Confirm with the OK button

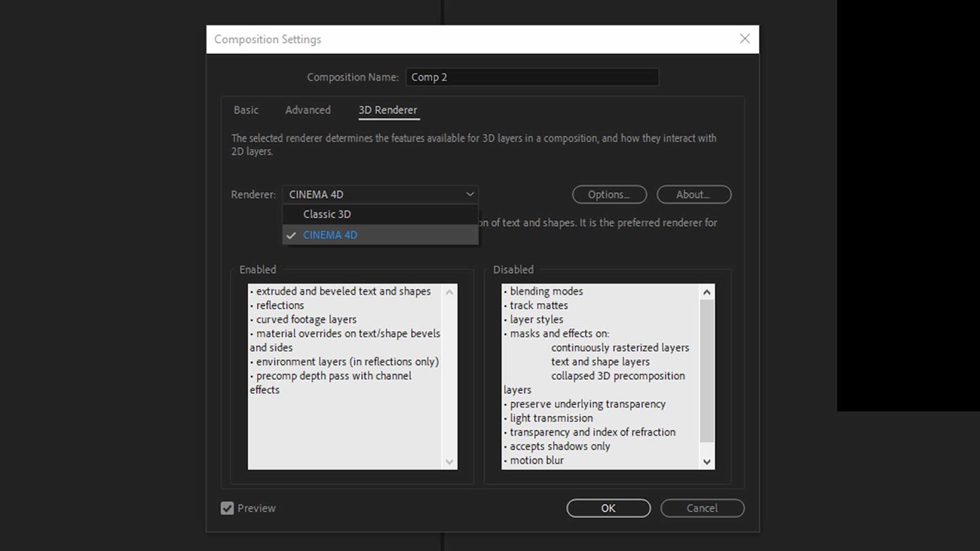tap(608, 508)
